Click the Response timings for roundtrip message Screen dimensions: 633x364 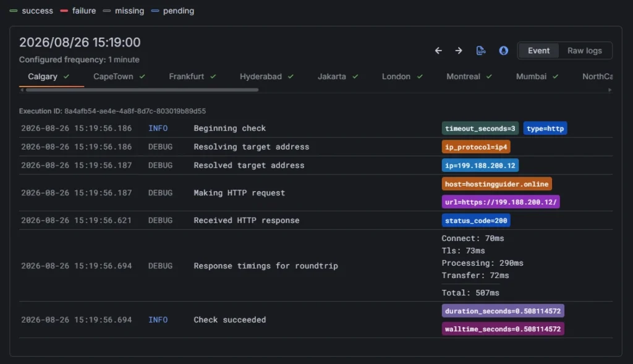click(266, 266)
